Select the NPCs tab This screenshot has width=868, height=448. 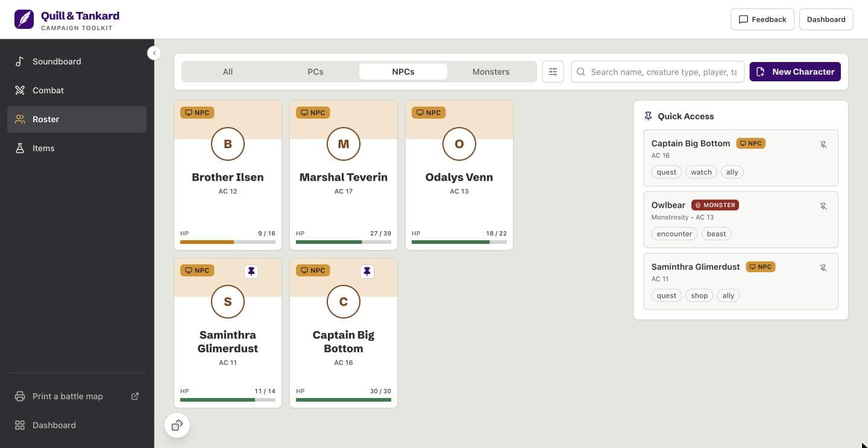[403, 72]
